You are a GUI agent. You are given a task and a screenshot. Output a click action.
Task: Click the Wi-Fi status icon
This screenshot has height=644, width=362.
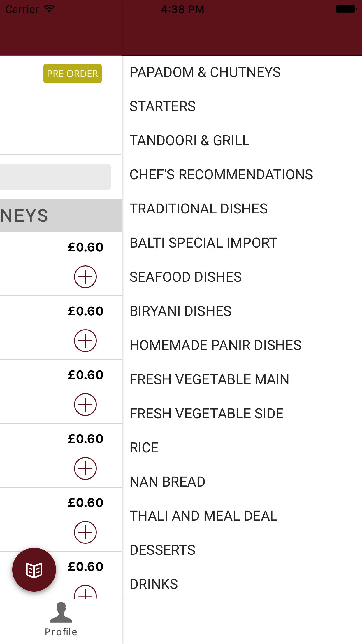[49, 9]
